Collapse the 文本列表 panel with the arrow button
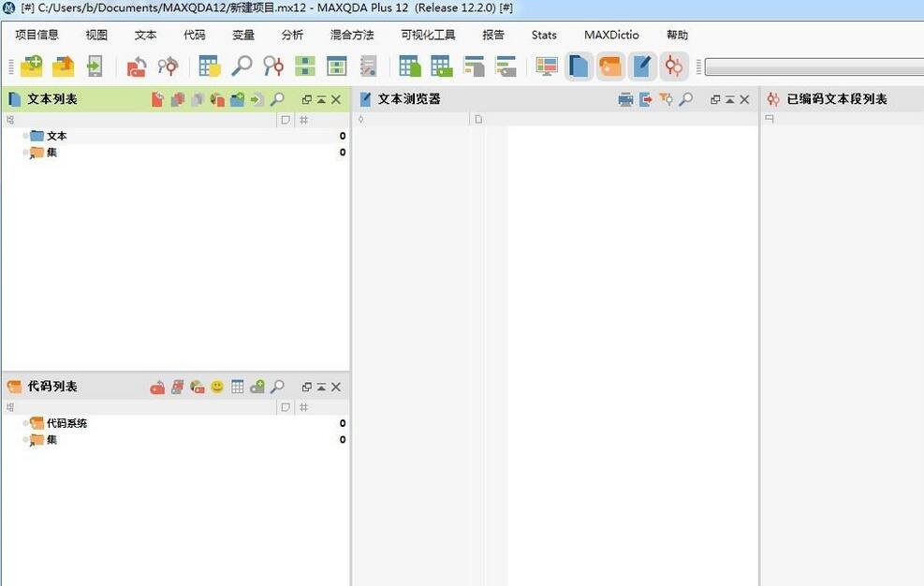Screen dimensions: 924x586 pos(321,99)
